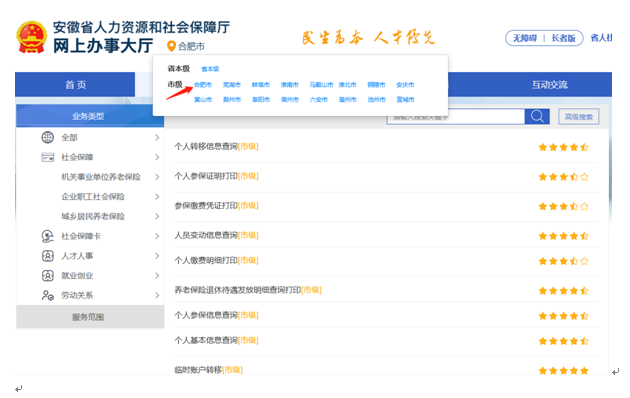The height and width of the screenshot is (398, 630).
Task: Click the globe icon for 全部
Action: pos(47,137)
